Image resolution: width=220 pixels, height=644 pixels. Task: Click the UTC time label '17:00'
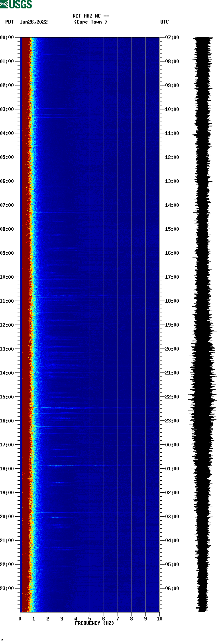(172, 277)
